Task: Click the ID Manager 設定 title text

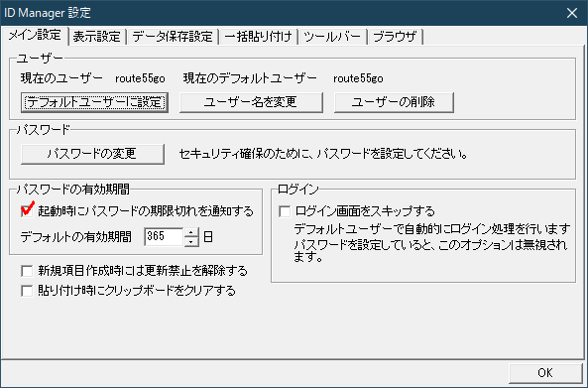Action: (x=48, y=13)
